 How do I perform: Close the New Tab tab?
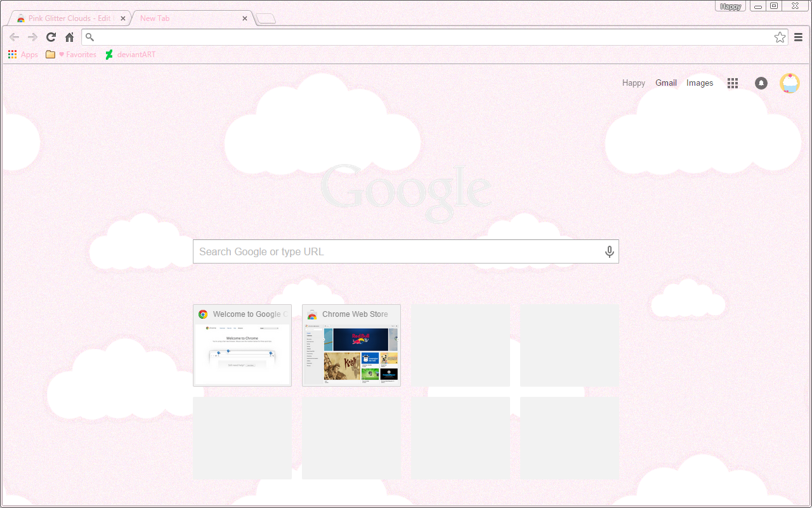click(x=245, y=18)
